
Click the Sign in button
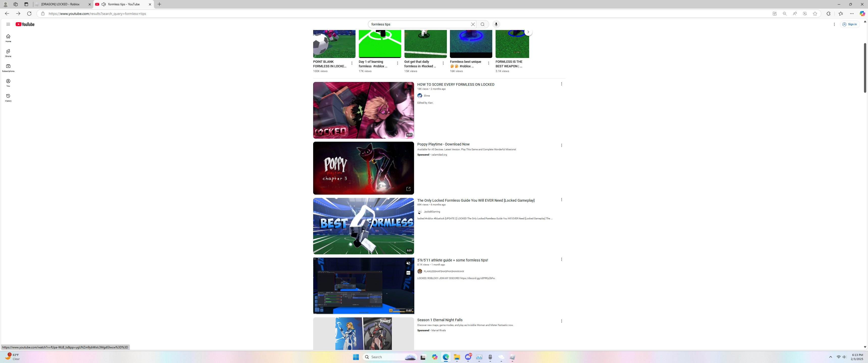tap(850, 24)
